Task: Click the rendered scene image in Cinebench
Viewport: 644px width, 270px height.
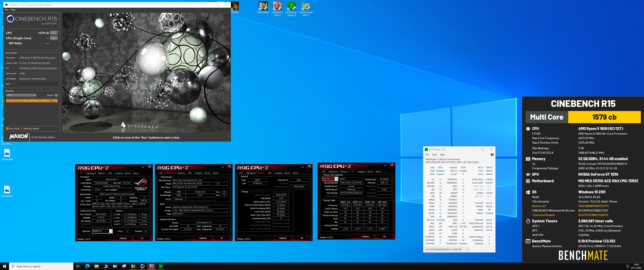Action: (146, 73)
